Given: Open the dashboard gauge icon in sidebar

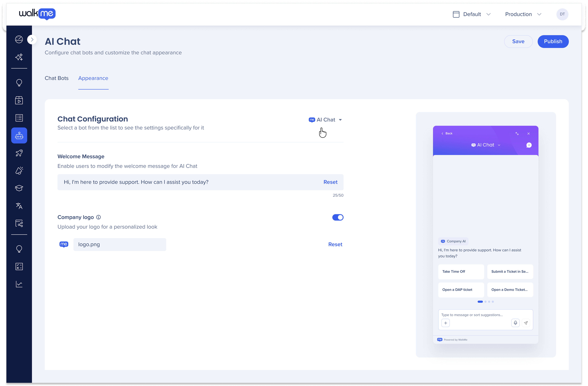Looking at the screenshot, I should [x=19, y=39].
